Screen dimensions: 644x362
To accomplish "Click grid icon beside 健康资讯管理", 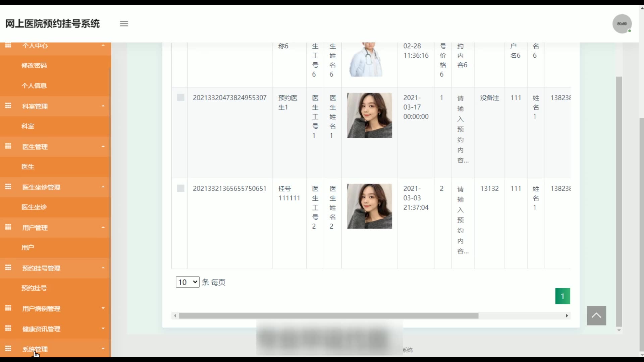I will click(x=8, y=328).
